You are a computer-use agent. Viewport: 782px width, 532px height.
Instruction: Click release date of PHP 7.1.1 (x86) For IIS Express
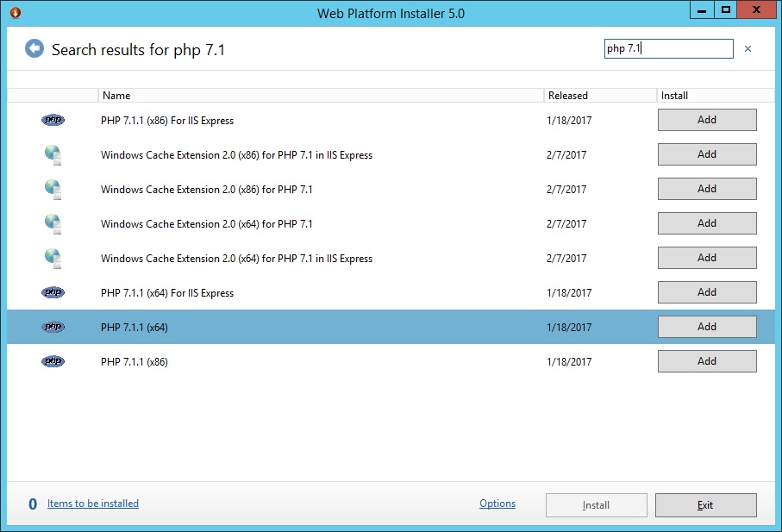569,120
